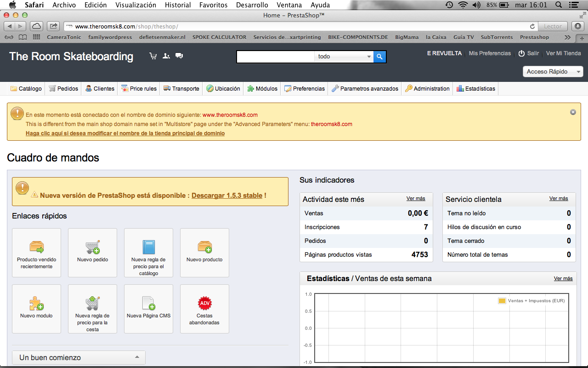Open the Reading List glasses icon

(9, 37)
